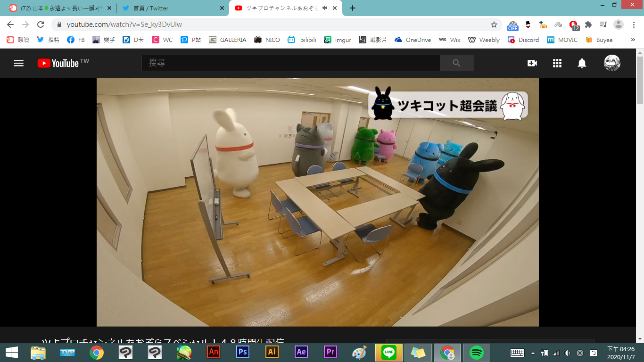Click inside the YouTube search box
Image resolution: width=644 pixels, height=362 pixels.
[290, 63]
